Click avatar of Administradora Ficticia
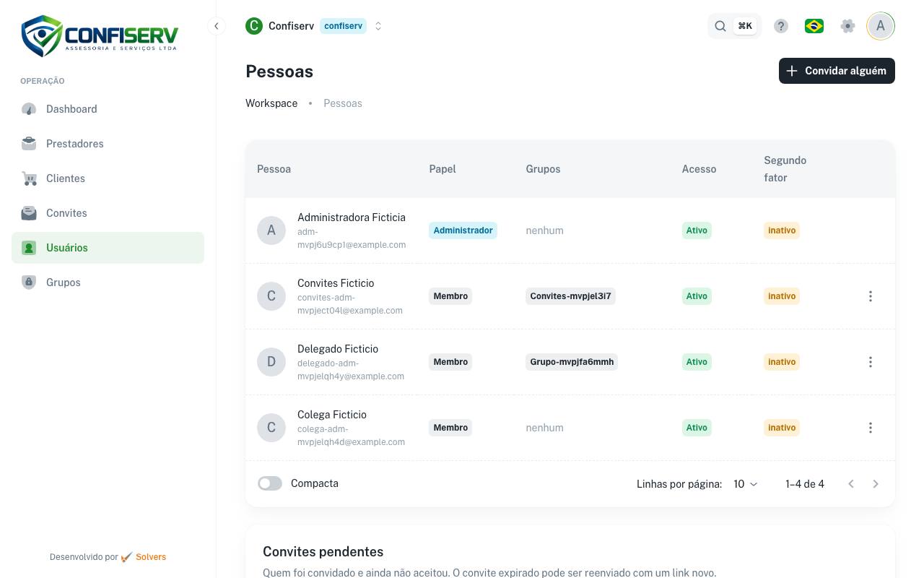 (x=271, y=230)
